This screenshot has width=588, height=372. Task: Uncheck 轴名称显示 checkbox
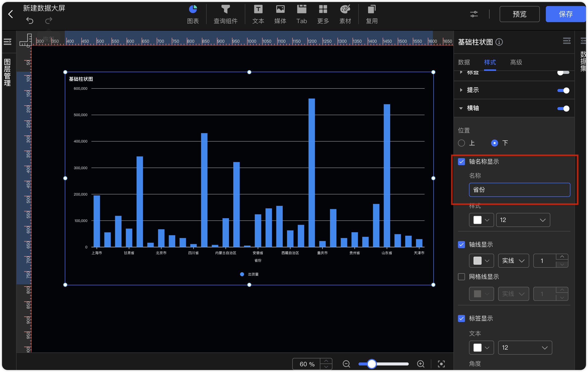[461, 162]
